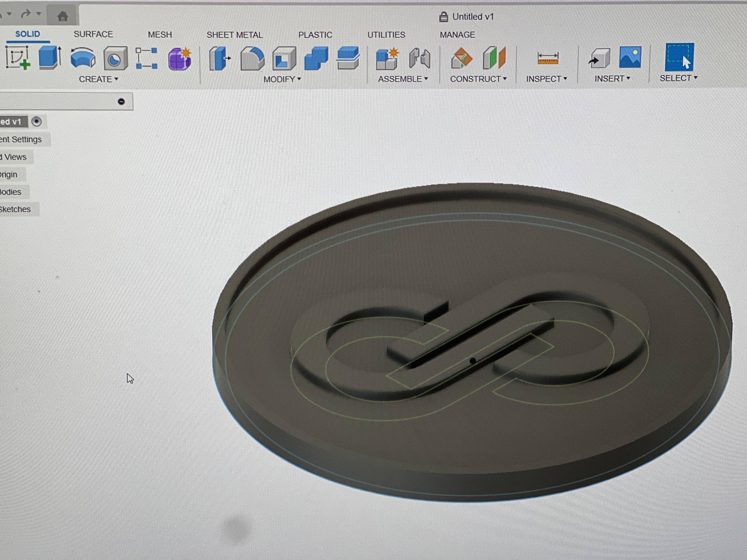Toggle the active component radio button

point(36,121)
